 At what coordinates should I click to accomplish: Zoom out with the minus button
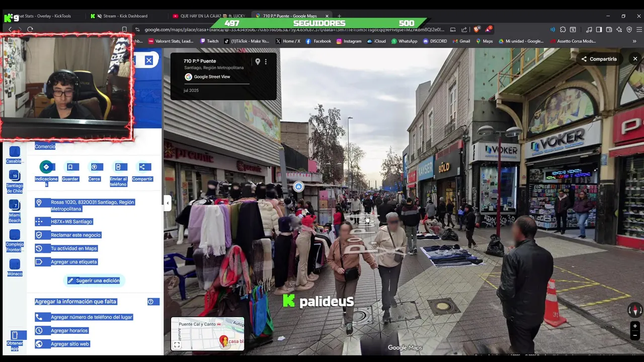tap(635, 335)
